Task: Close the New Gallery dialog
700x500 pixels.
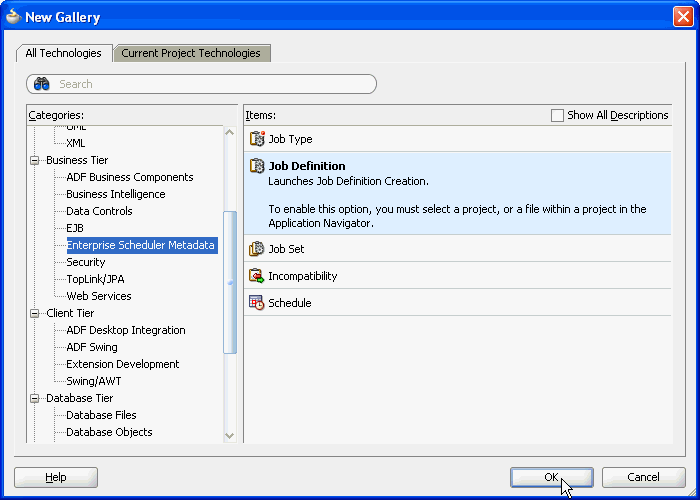Action: [683, 17]
